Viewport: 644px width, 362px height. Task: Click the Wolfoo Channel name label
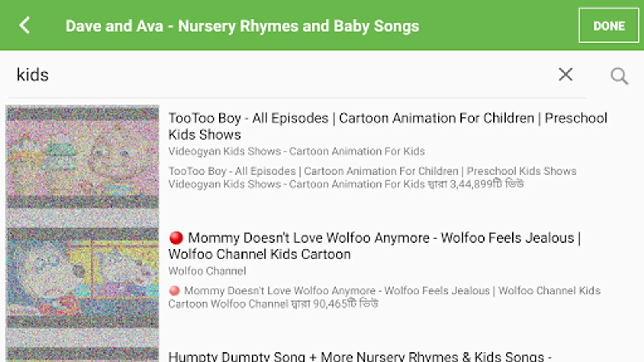[207, 271]
